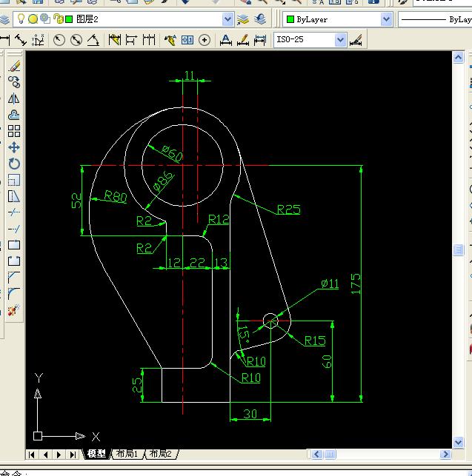This screenshot has width=472, height=476.
Task: Click the green ByLayer color swatch
Action: (x=290, y=19)
